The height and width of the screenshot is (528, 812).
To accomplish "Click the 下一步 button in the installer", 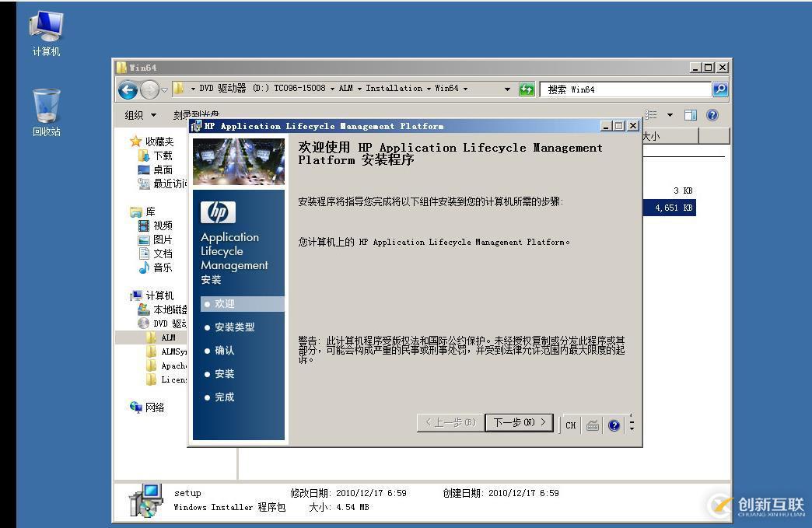I will click(518, 422).
